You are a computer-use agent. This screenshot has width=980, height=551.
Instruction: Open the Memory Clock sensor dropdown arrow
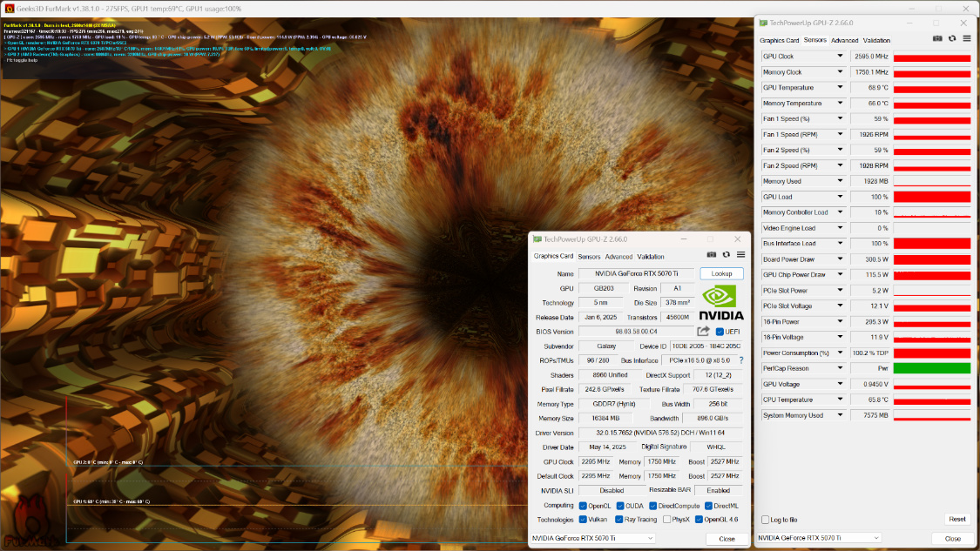pyautogui.click(x=840, y=72)
